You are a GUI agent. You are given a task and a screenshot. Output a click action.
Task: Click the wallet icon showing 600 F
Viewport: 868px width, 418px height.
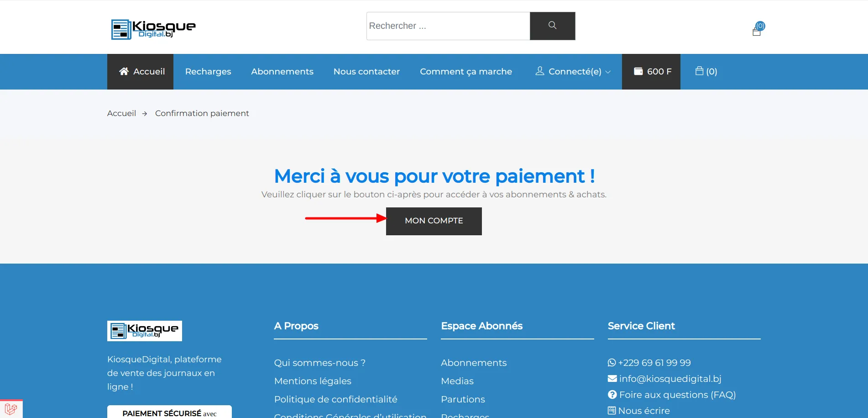point(638,71)
